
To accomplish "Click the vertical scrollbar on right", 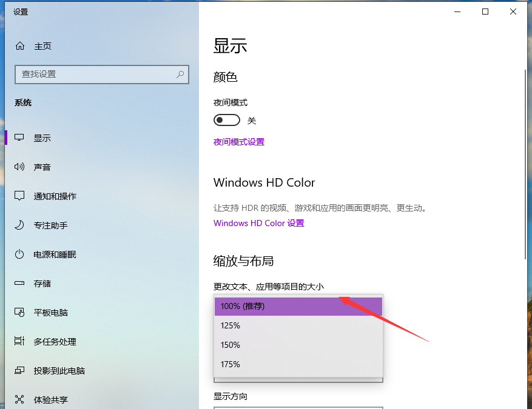I will [x=525, y=164].
